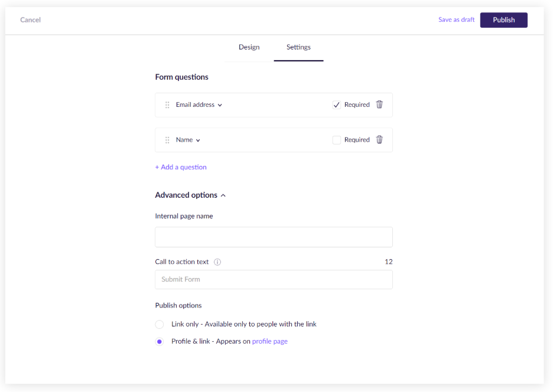
Task: Open the Email address question type dropdown
Action: (x=199, y=105)
